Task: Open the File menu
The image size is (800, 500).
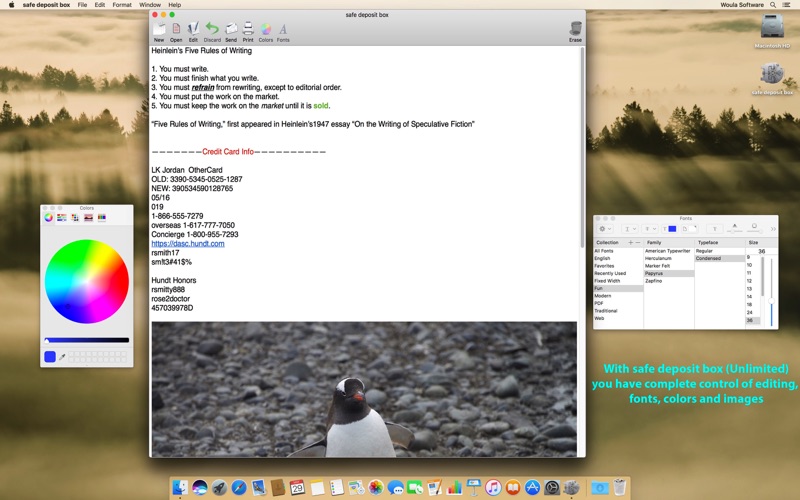Action: click(82, 5)
